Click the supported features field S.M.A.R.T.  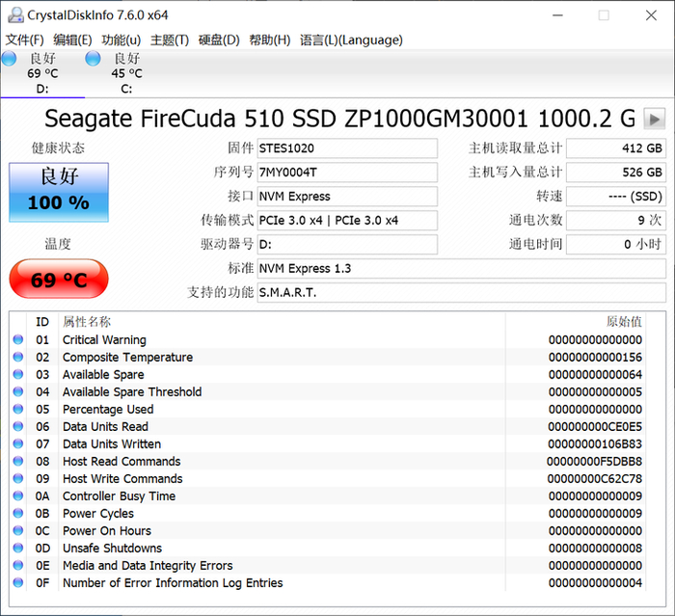coord(462,293)
